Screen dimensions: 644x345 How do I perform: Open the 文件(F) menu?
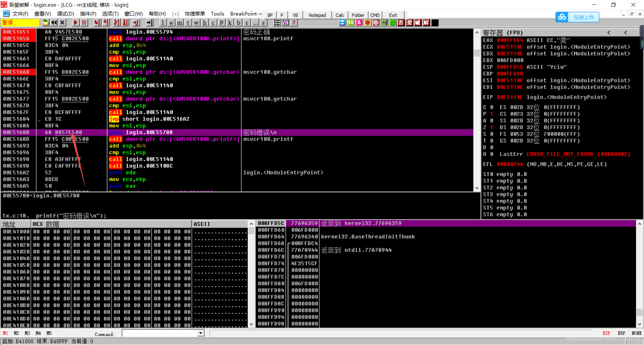[x=20, y=14]
